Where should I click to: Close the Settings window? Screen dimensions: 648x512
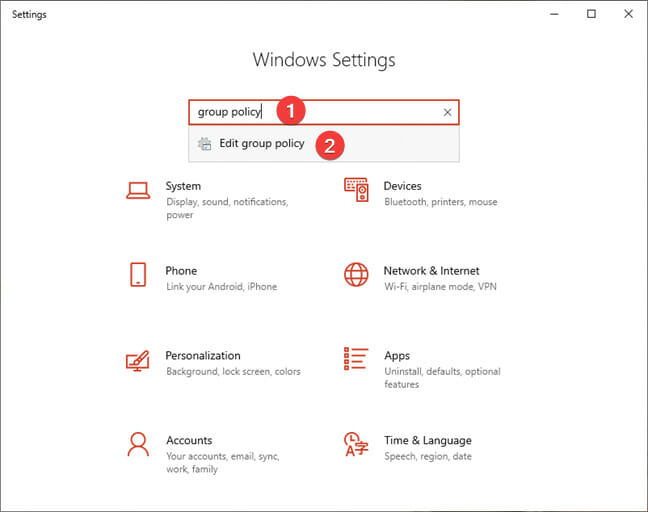(628, 14)
